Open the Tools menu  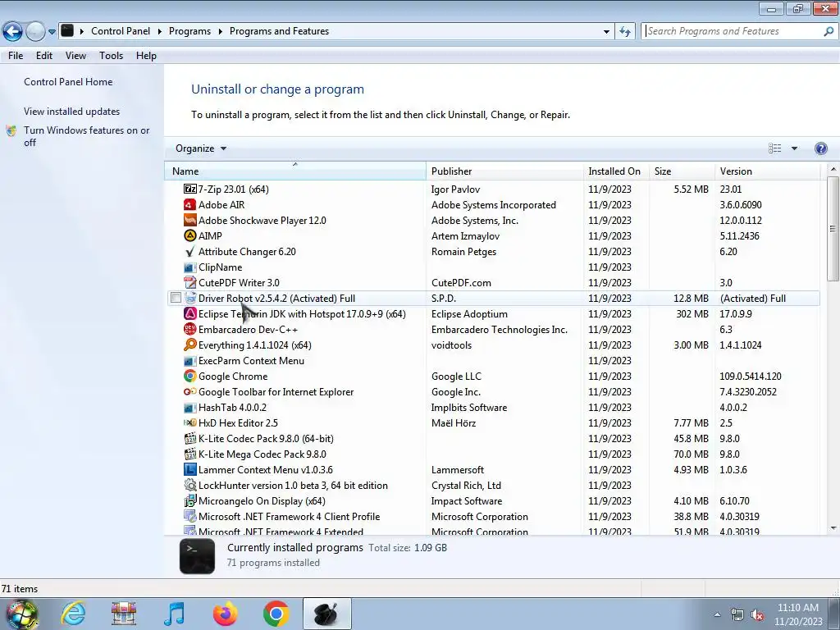pyautogui.click(x=111, y=56)
